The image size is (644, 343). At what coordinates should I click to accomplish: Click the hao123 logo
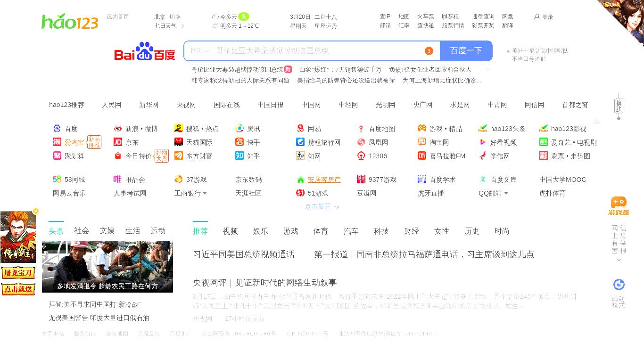(70, 22)
